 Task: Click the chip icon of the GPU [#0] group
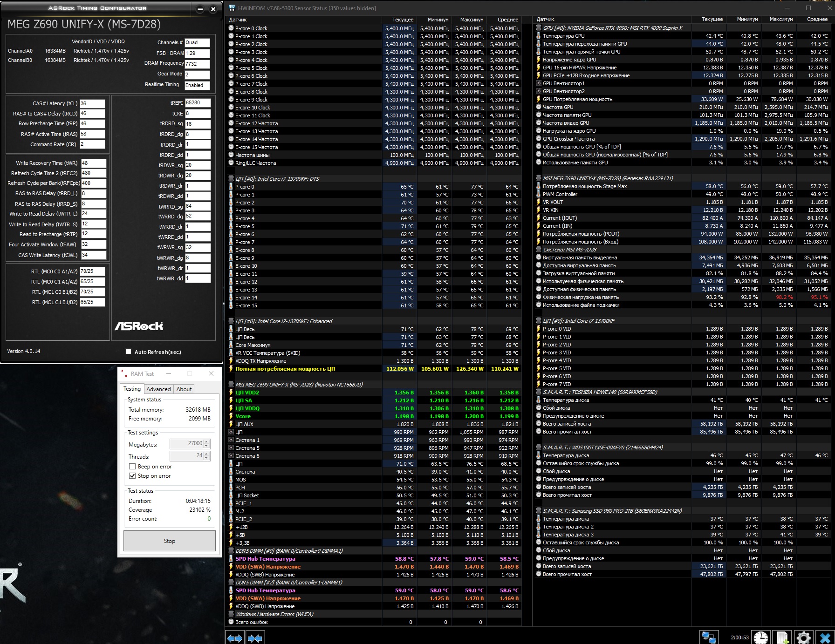(539, 28)
